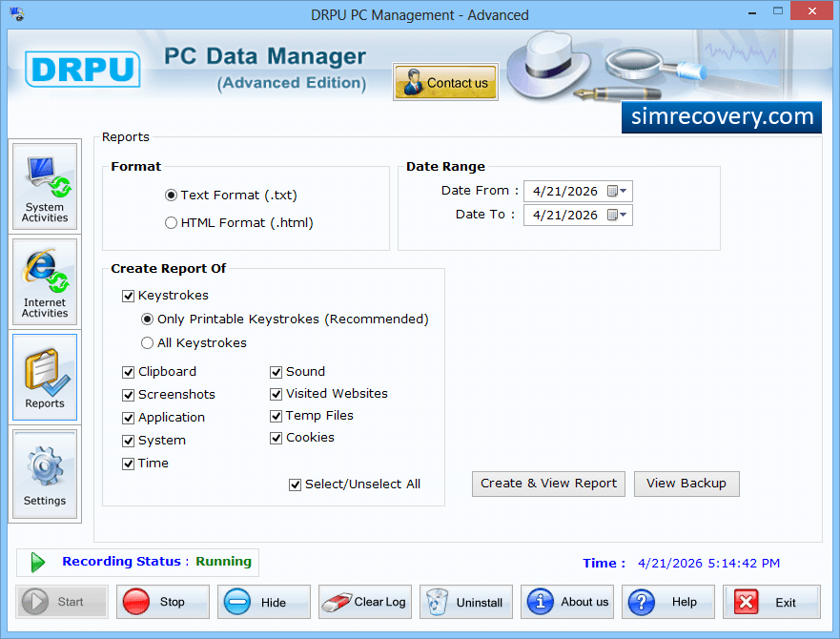The width and height of the screenshot is (840, 639).
Task: Uncheck the Clipboard checkbox
Action: [128, 372]
